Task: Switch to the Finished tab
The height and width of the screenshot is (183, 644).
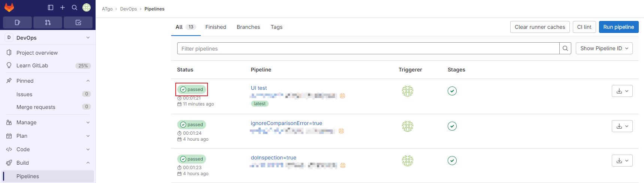Action: 216,27
